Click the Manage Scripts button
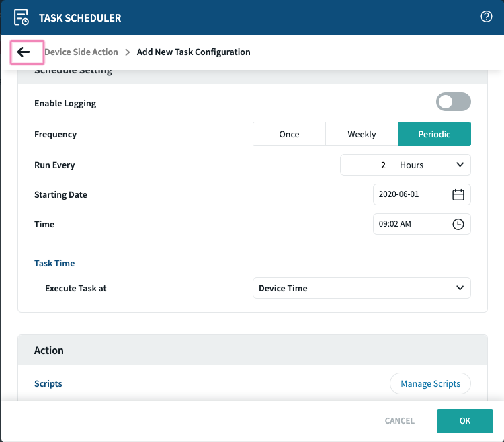This screenshot has height=442, width=504. (x=430, y=383)
